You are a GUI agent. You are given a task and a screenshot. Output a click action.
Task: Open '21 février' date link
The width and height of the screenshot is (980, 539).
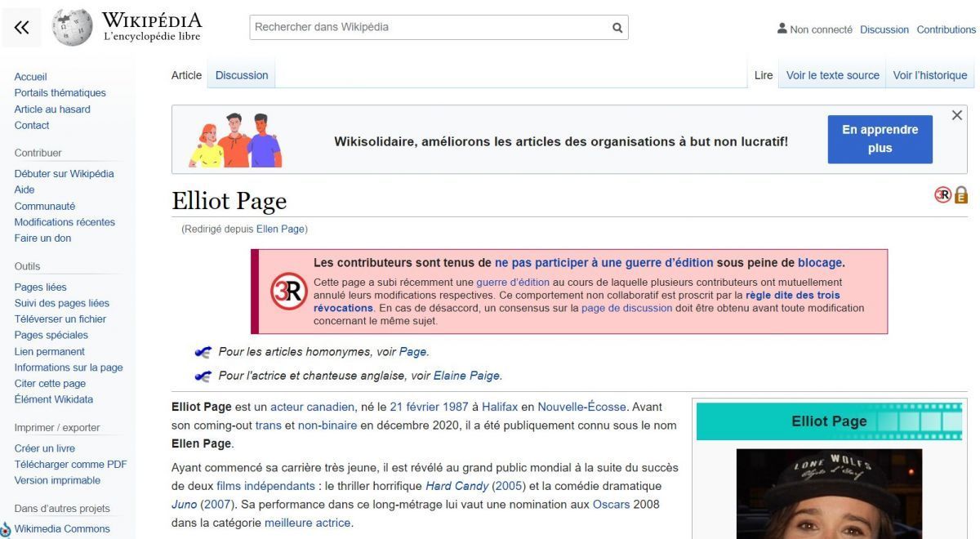pyautogui.click(x=415, y=407)
